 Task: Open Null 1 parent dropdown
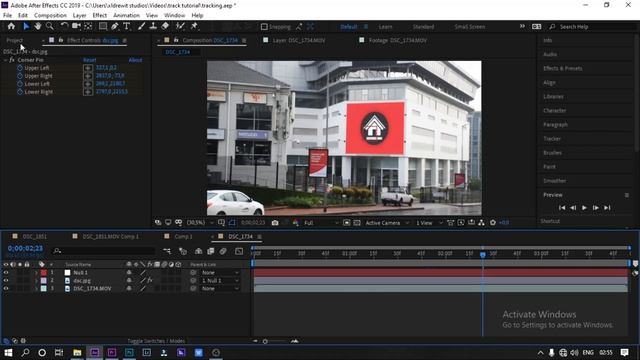pos(220,272)
